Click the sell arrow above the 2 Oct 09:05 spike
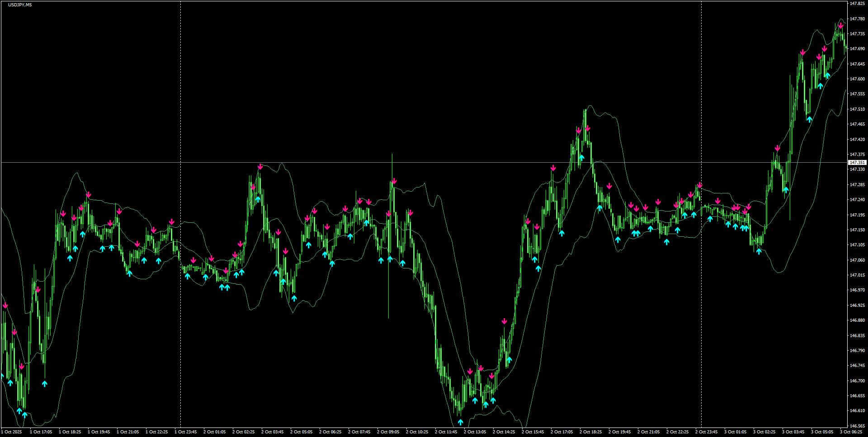The width and height of the screenshot is (868, 437). [393, 181]
